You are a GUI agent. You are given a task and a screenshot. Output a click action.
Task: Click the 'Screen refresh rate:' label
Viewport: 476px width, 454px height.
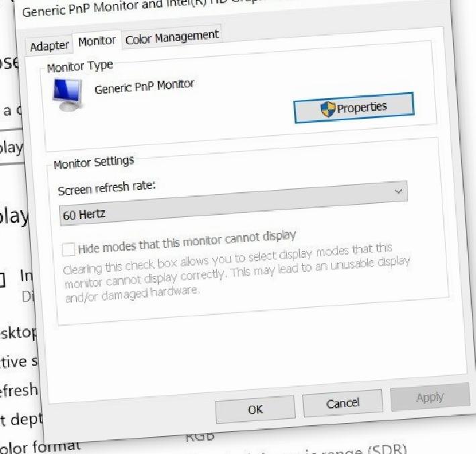point(107,188)
